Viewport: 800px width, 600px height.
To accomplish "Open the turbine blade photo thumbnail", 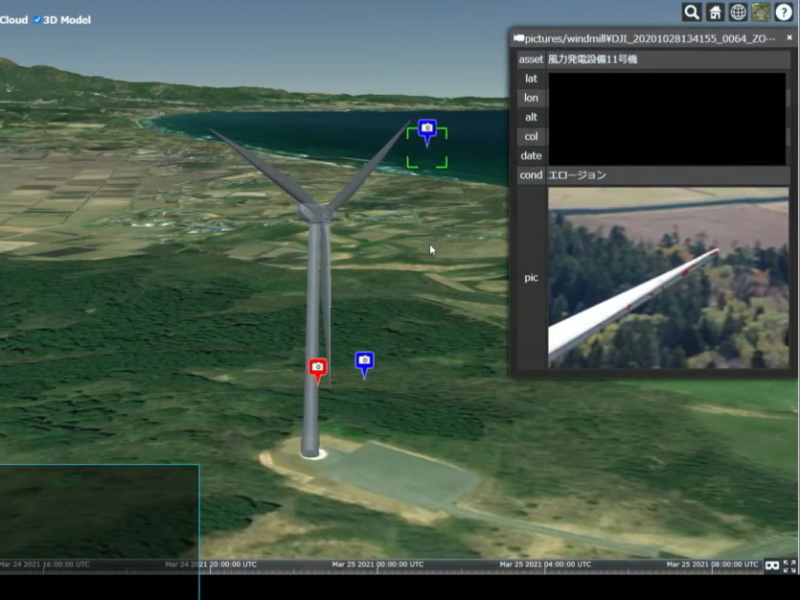I will point(667,277).
